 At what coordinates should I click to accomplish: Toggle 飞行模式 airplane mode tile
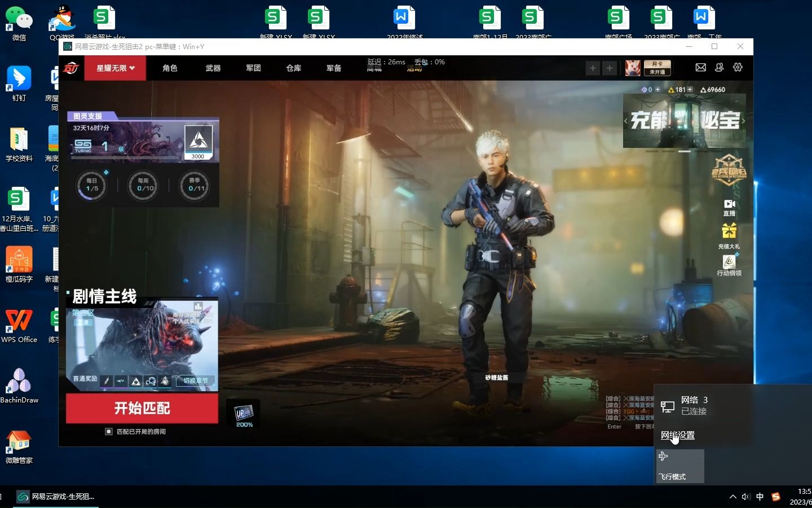(x=680, y=466)
